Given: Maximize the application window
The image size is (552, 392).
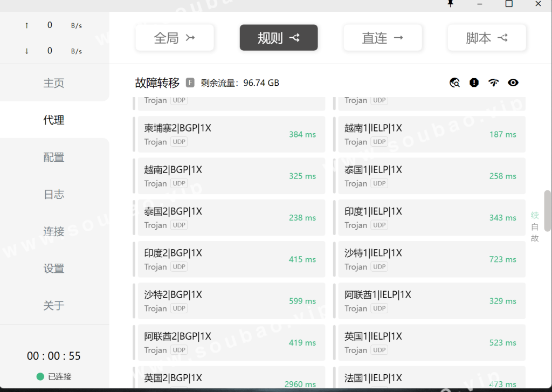Looking at the screenshot, I should coord(508,4).
